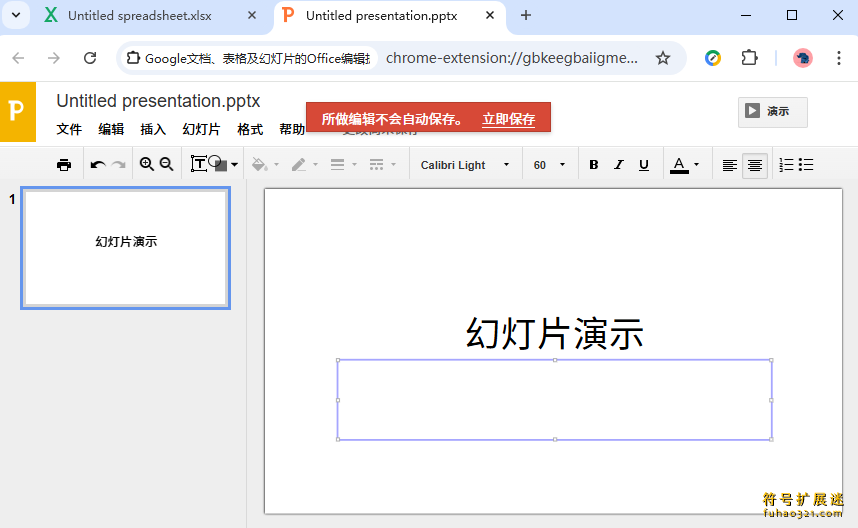Go forward in browser history
Viewport: 858px width, 528px height.
coord(54,58)
